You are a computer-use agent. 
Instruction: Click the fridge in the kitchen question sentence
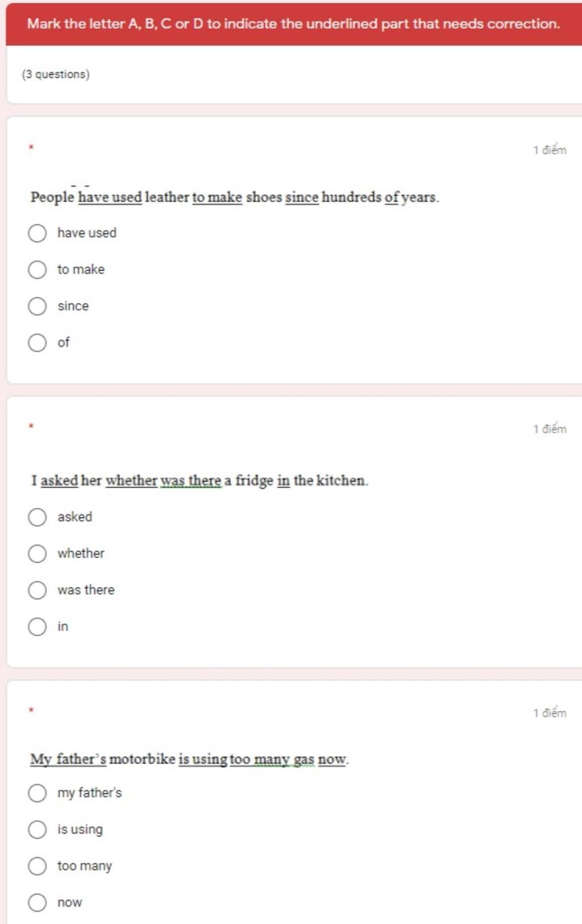(199, 480)
